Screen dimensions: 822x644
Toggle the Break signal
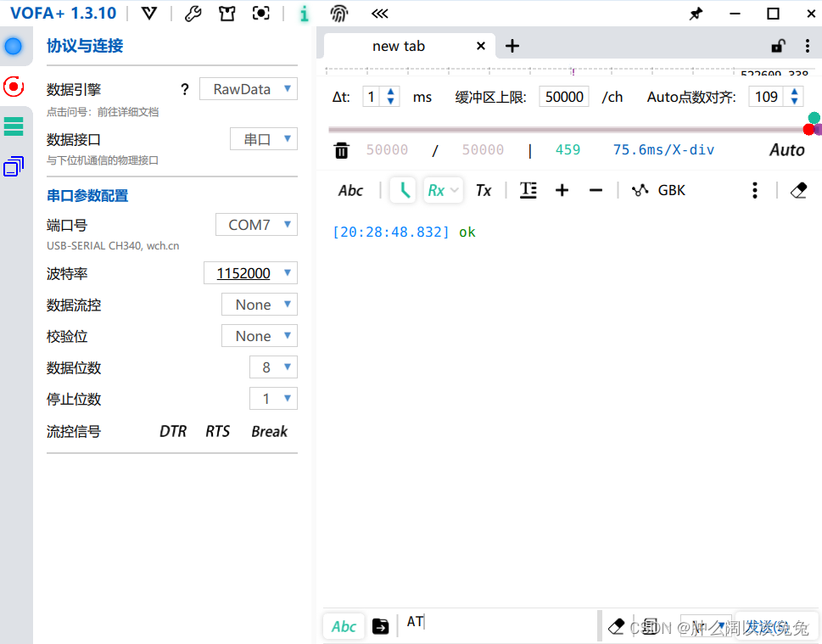[x=270, y=431]
